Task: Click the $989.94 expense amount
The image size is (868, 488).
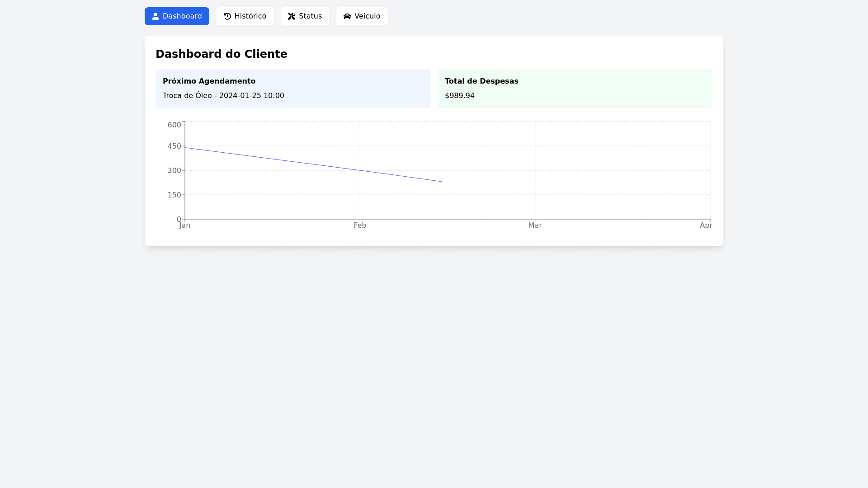Action: tap(460, 95)
